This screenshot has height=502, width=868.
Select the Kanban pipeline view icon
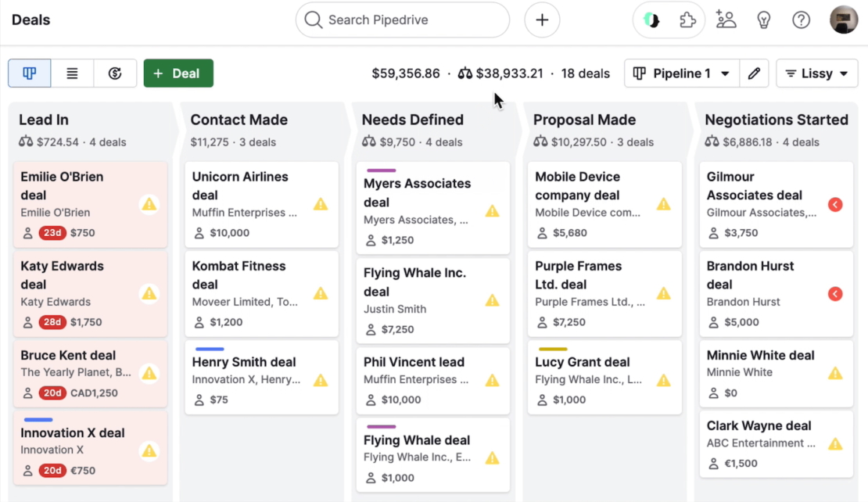(x=29, y=73)
